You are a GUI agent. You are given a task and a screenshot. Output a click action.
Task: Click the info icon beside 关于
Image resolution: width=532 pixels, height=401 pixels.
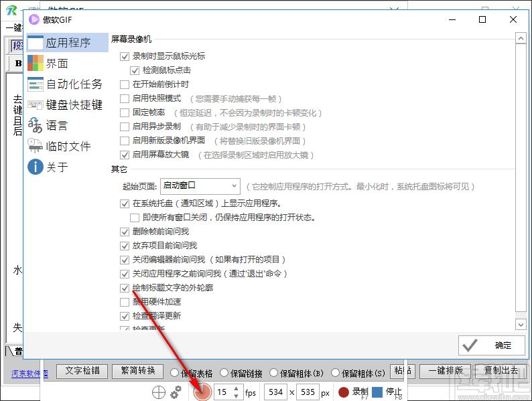pos(36,167)
